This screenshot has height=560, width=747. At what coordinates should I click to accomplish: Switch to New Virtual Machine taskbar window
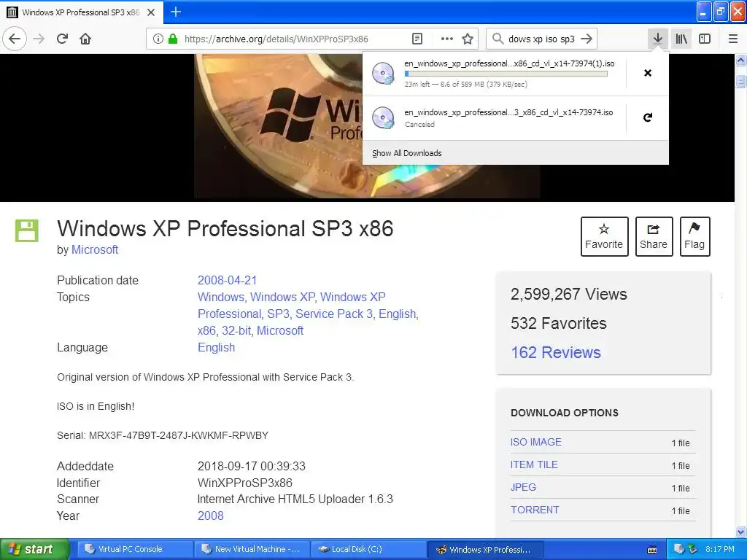pyautogui.click(x=251, y=549)
